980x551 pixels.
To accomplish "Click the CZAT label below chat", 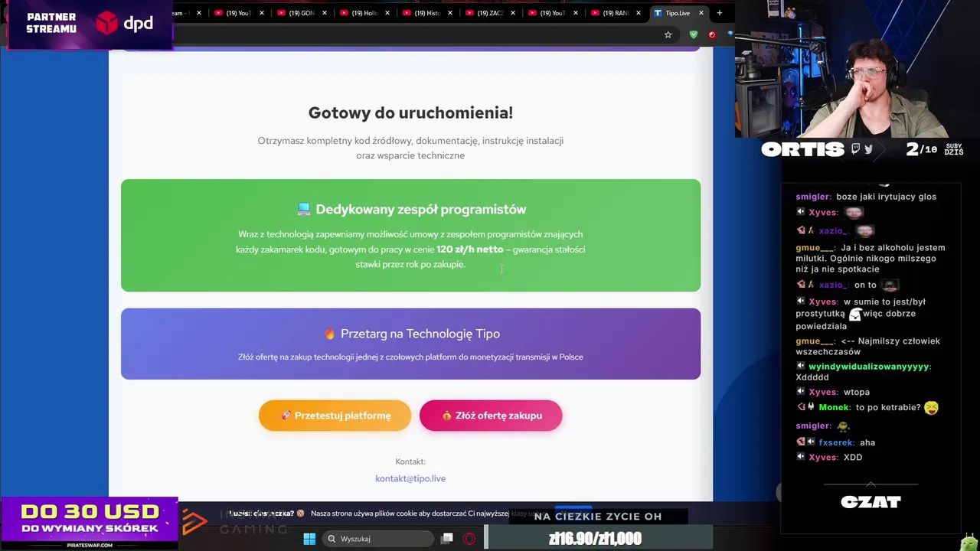I will [x=871, y=502].
